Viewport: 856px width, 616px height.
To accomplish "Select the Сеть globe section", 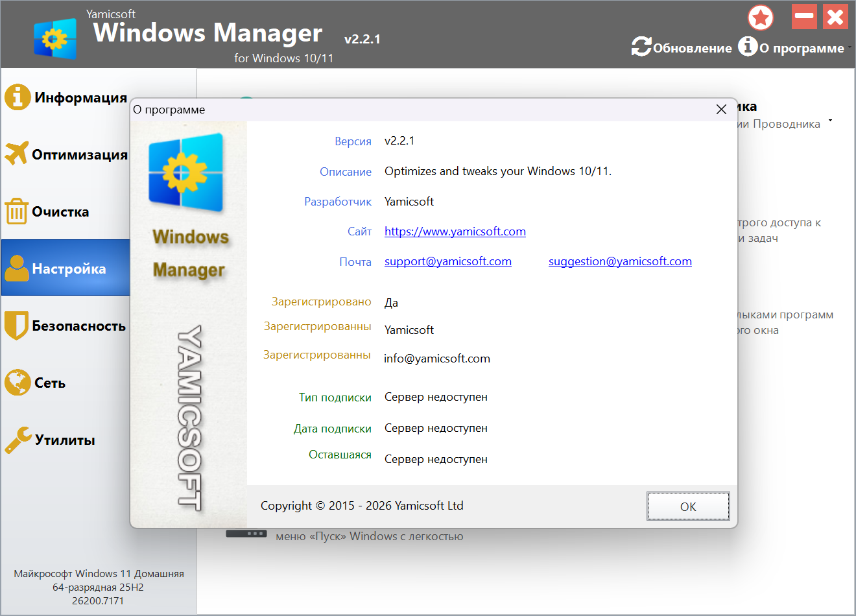I will [65, 383].
